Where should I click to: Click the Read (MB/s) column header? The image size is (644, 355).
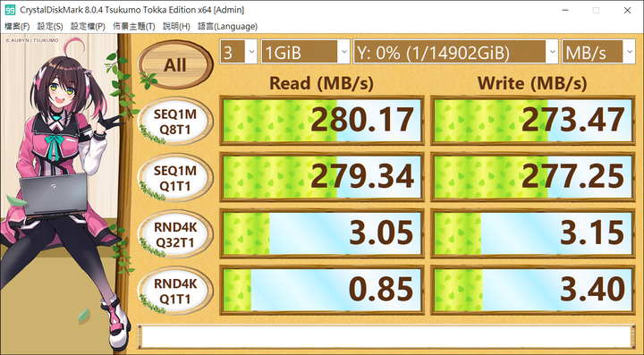(322, 83)
